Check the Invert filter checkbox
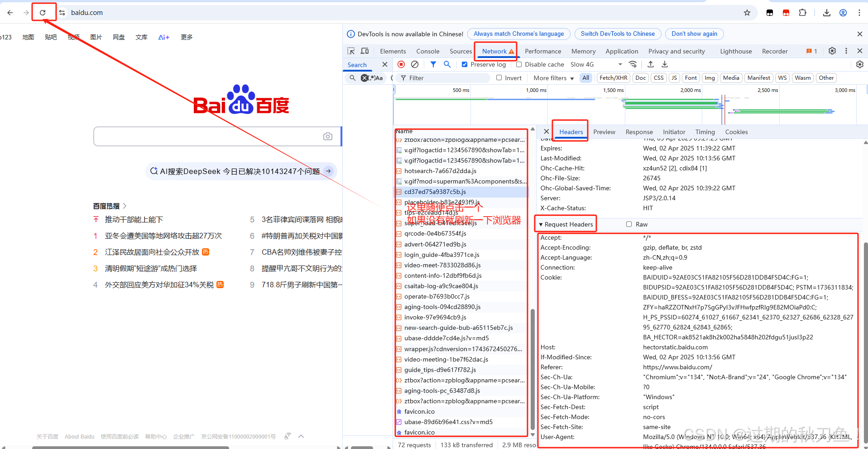 (499, 77)
